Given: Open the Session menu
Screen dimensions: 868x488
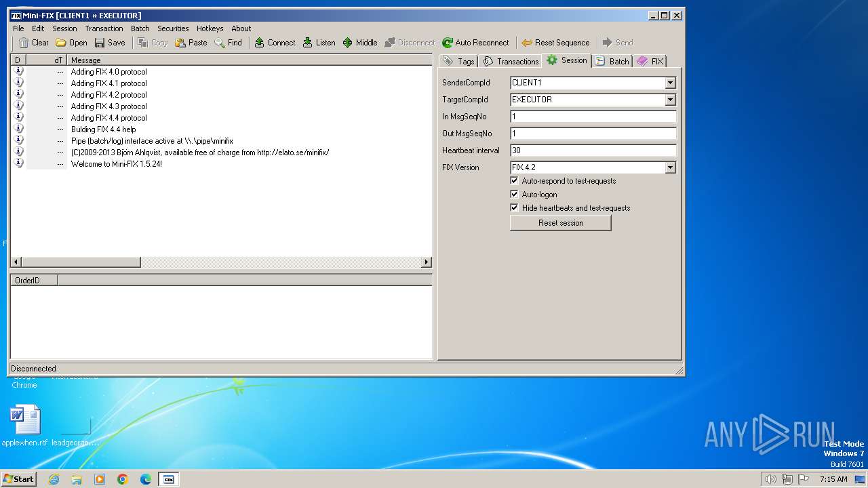Looking at the screenshot, I should click(64, 28).
